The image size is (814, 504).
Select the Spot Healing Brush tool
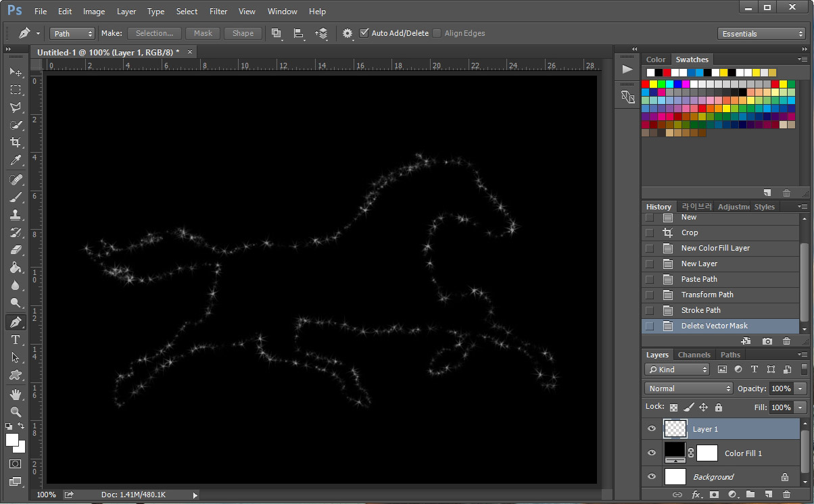(16, 180)
